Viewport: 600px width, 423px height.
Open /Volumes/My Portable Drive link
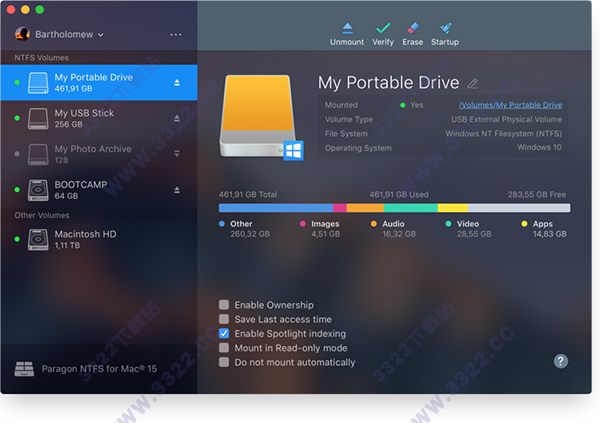click(510, 105)
